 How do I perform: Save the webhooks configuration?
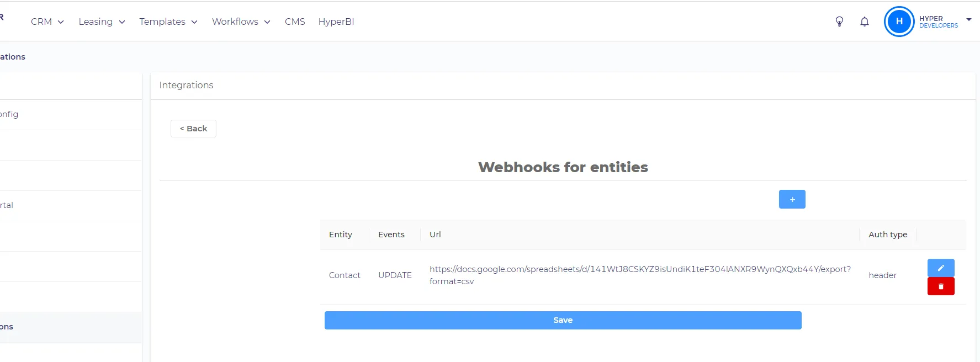563,320
